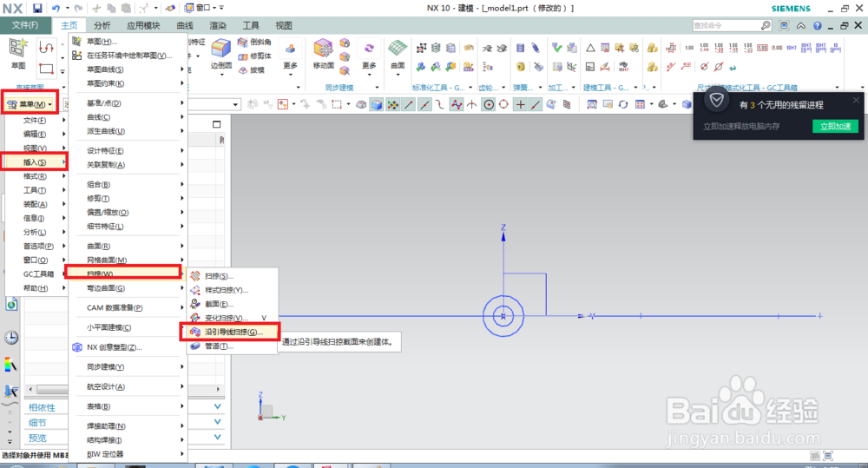Viewport: 868px width, 468px height.
Task: Select the Edge Blend (边倒圆) tool
Action: 220,48
